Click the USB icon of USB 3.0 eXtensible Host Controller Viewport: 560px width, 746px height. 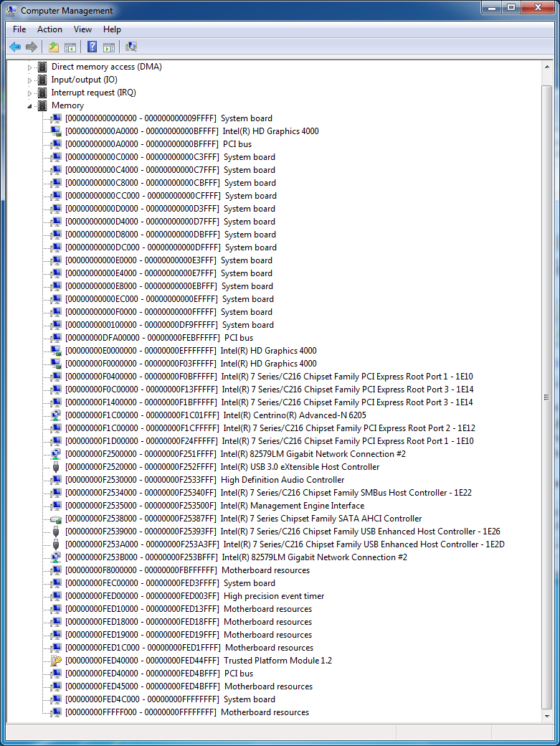[56, 467]
